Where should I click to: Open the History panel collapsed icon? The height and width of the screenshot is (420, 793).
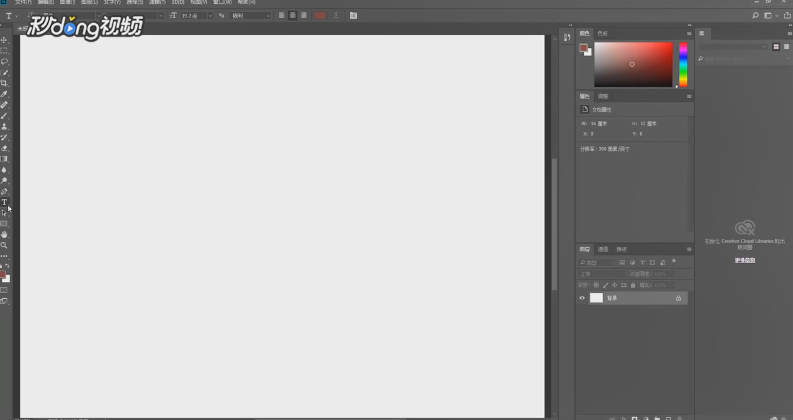[x=567, y=37]
